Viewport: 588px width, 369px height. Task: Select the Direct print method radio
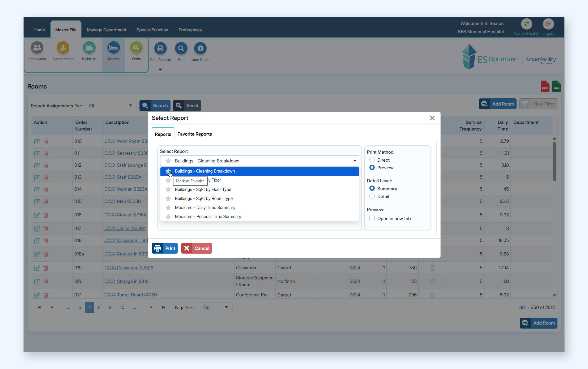pyautogui.click(x=372, y=160)
